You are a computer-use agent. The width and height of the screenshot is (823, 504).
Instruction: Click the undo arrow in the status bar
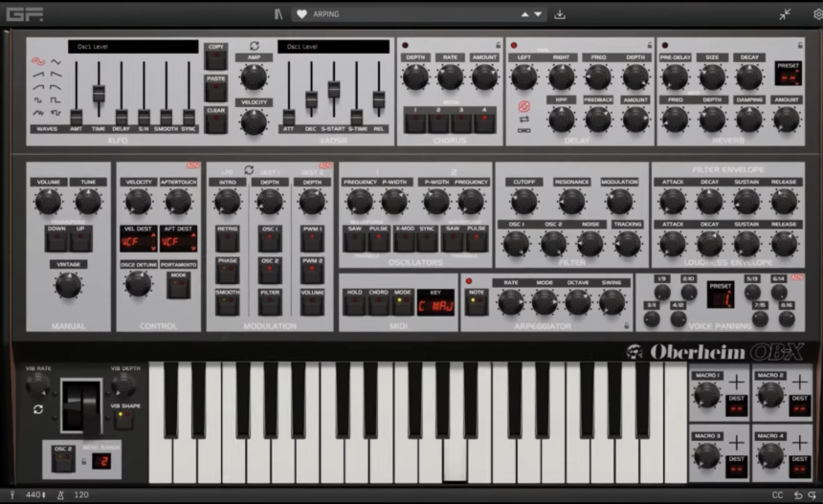click(x=798, y=495)
